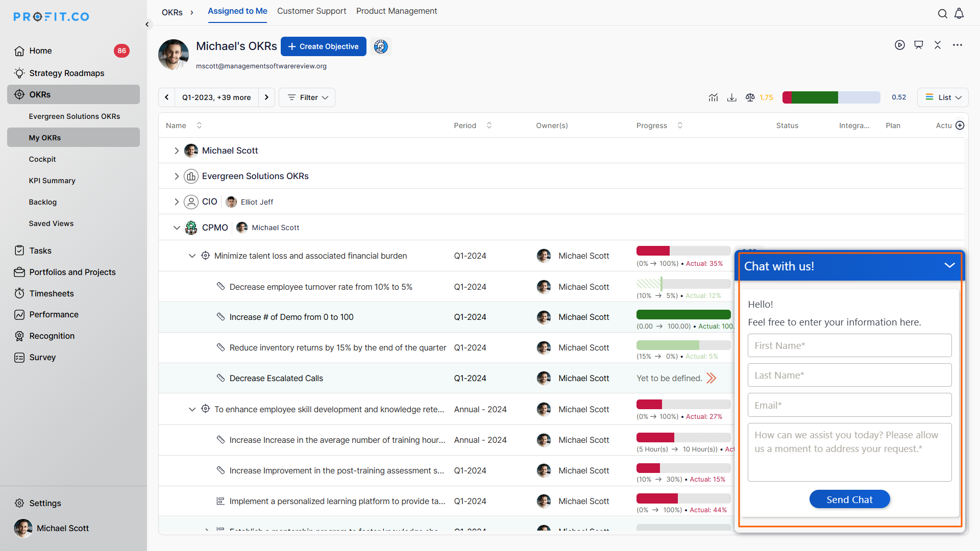Switch to the Customer Support tab

(x=311, y=11)
